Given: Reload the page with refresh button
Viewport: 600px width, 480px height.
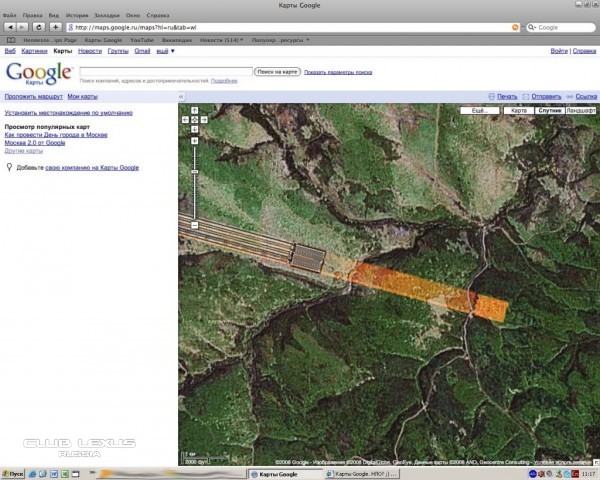Looking at the screenshot, I should pos(38,27).
